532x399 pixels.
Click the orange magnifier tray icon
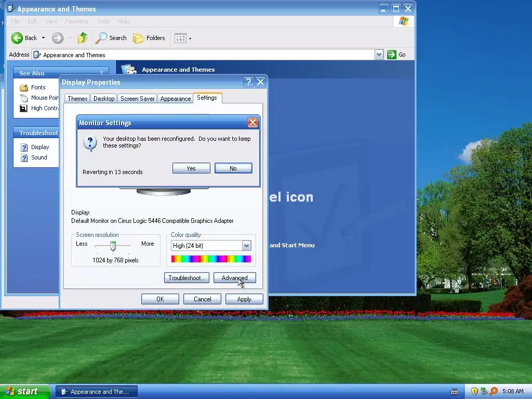click(494, 392)
